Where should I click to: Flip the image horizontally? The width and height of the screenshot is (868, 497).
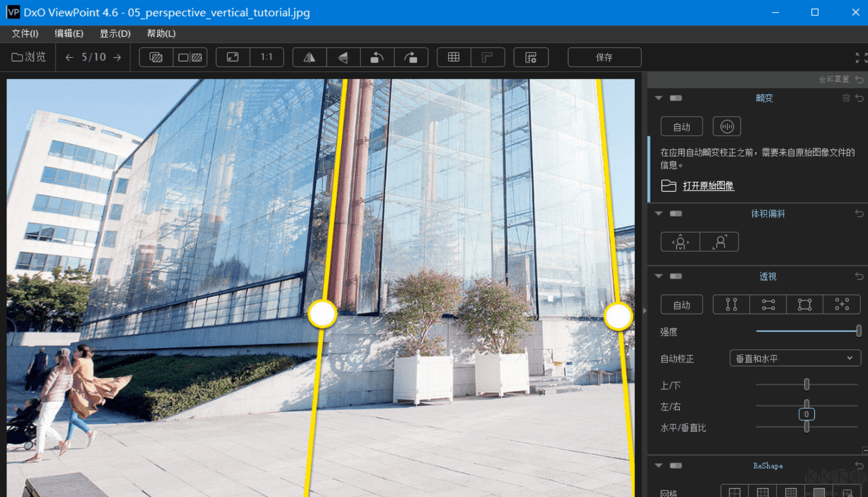[x=309, y=57]
